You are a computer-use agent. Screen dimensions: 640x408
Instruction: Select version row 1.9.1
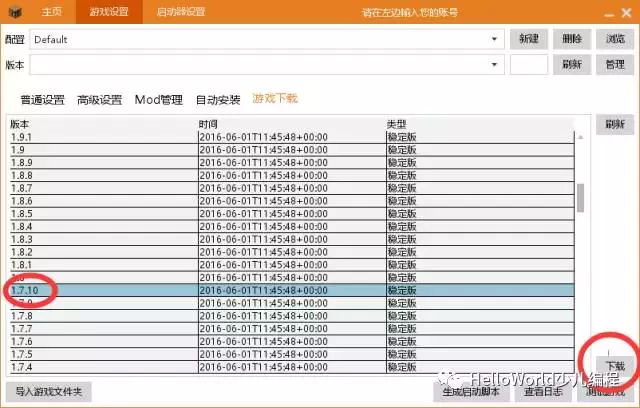(292, 137)
